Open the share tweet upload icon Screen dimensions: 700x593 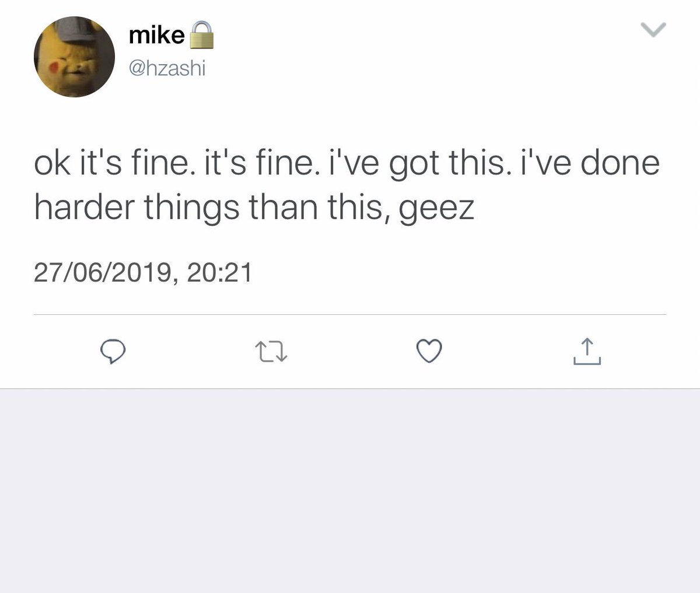587,352
